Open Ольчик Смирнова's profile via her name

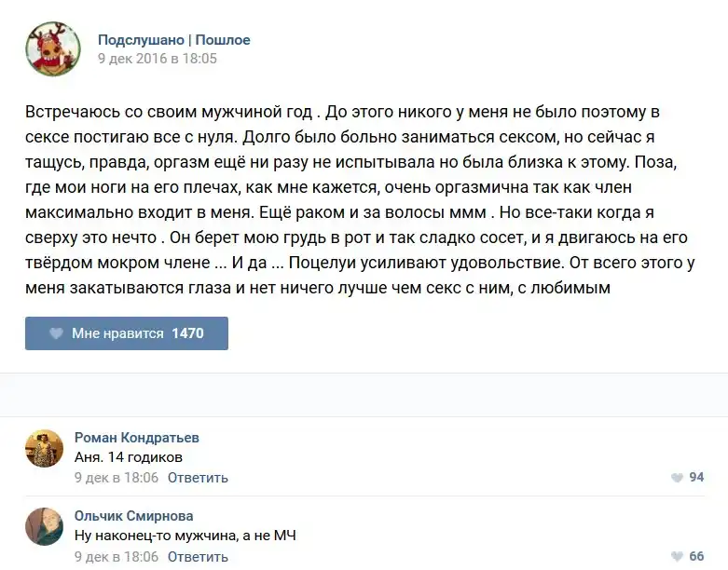pos(133,516)
